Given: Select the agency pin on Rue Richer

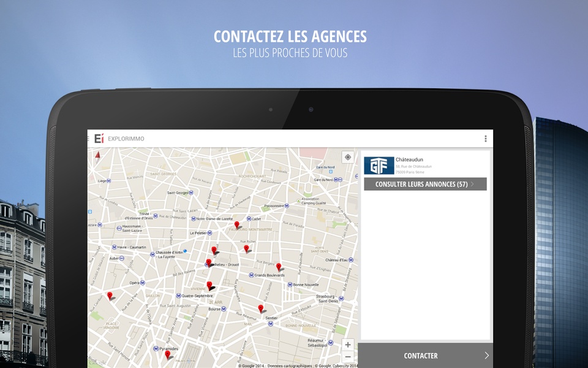Looking at the screenshot, I should point(246,248).
